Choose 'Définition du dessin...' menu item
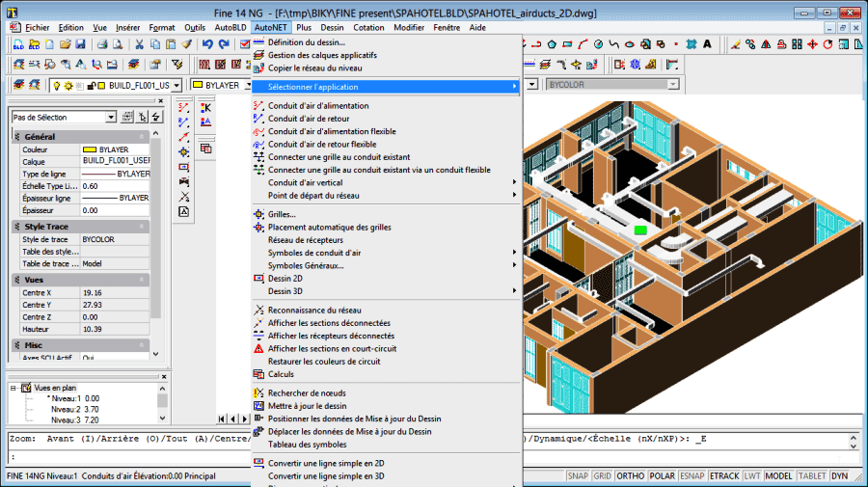 [386, 42]
